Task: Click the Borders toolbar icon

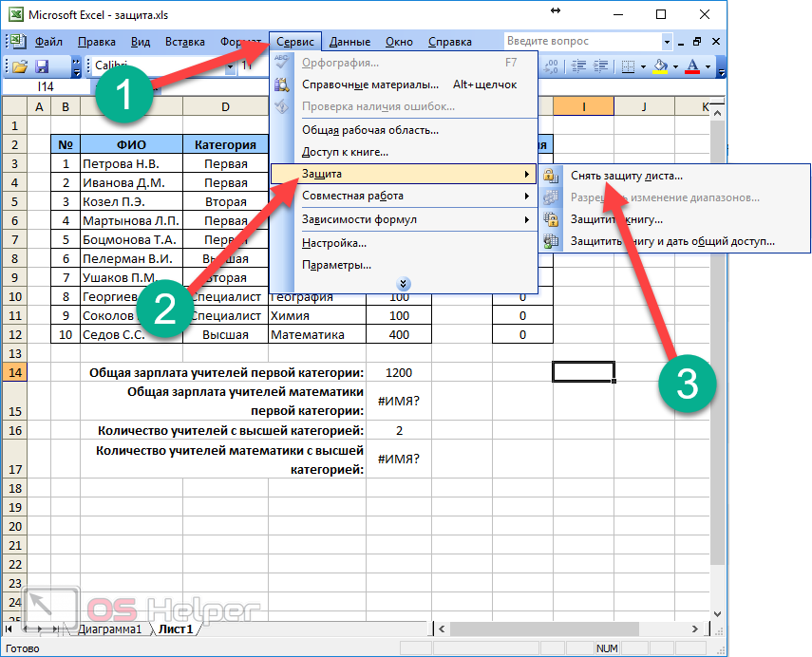Action: point(628,66)
